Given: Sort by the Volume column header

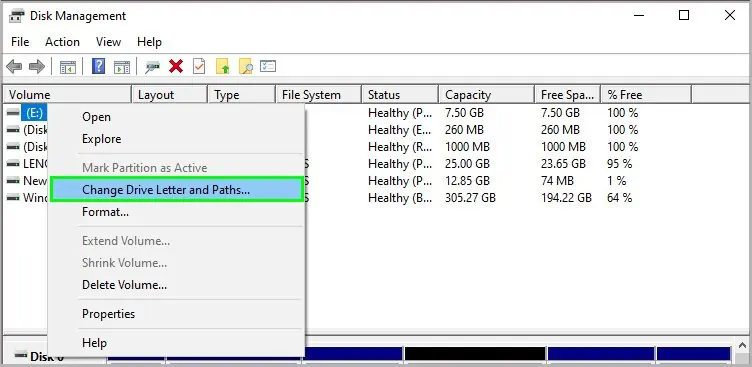Looking at the screenshot, I should coord(67,95).
